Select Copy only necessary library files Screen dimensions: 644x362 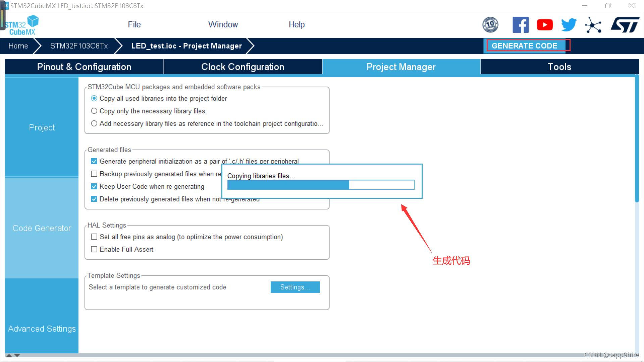tap(94, 111)
